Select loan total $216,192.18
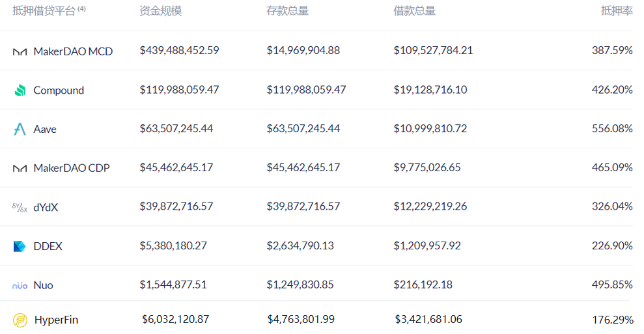644x334 pixels. pos(423,285)
